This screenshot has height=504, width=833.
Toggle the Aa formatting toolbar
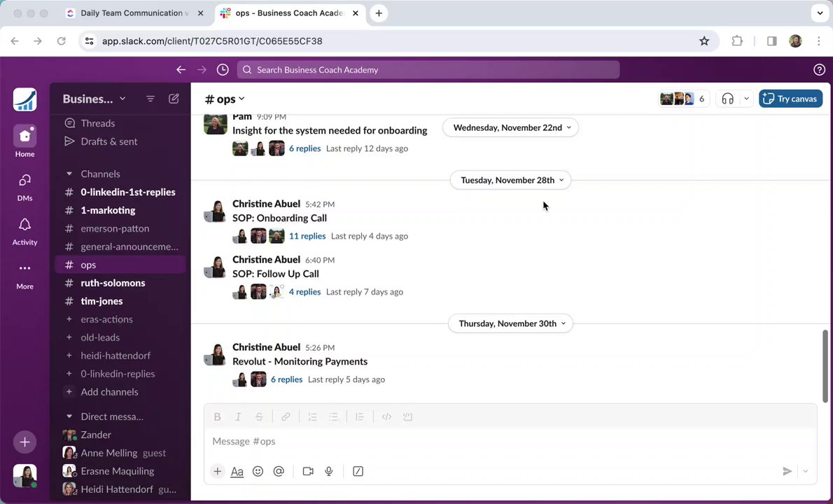point(237,471)
